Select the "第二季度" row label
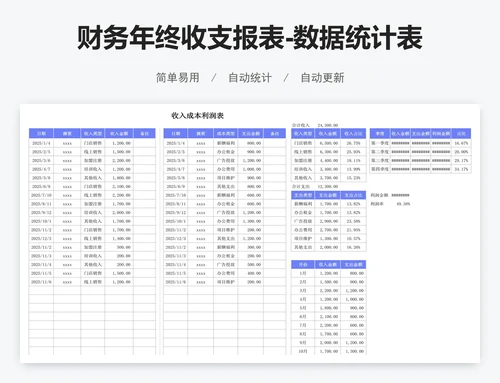Viewport: 500px width, 383px height. coord(380,152)
